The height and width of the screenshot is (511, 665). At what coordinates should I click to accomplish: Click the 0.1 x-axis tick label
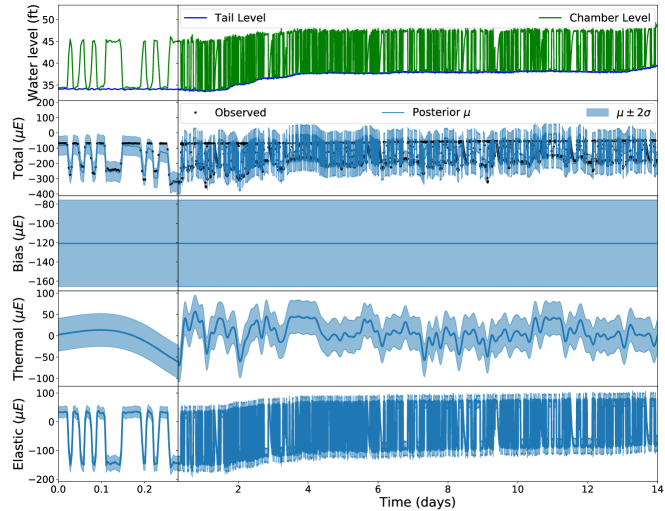coord(101,489)
